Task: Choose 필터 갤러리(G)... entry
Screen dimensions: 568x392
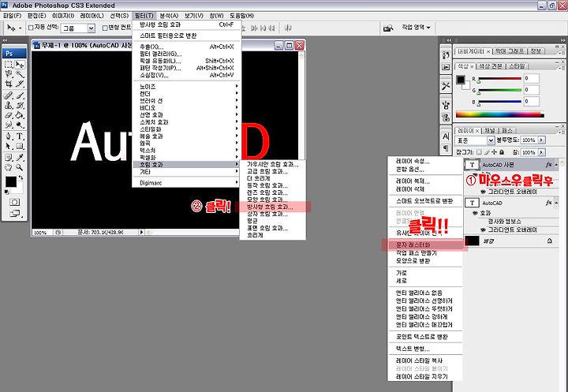Action: coord(161,54)
